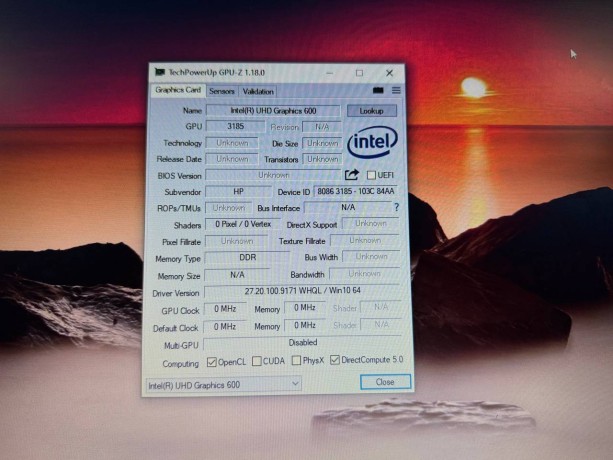The image size is (613, 460).
Task: Open the GPU-Z hamburger menu icon
Action: 396,90
